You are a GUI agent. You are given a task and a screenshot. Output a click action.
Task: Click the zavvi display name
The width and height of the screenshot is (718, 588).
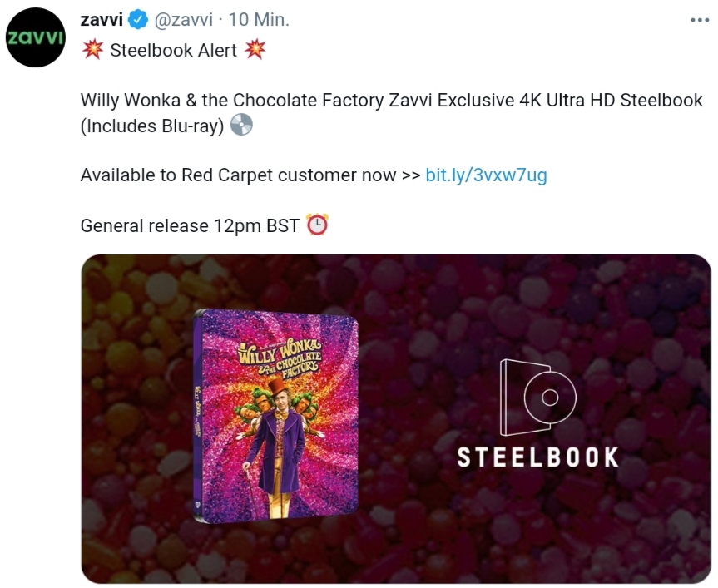102,20
